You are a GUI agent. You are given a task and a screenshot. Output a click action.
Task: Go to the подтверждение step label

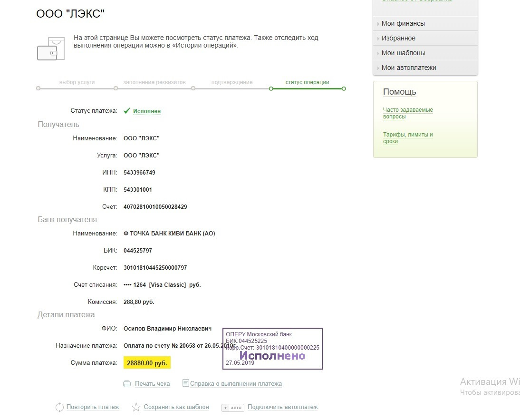[x=232, y=82]
